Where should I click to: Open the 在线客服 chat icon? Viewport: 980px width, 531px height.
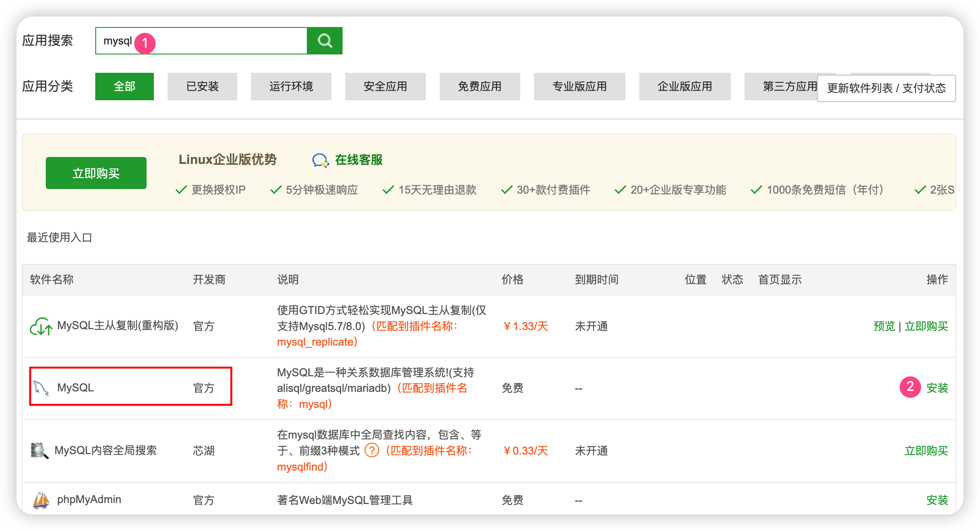tap(321, 160)
